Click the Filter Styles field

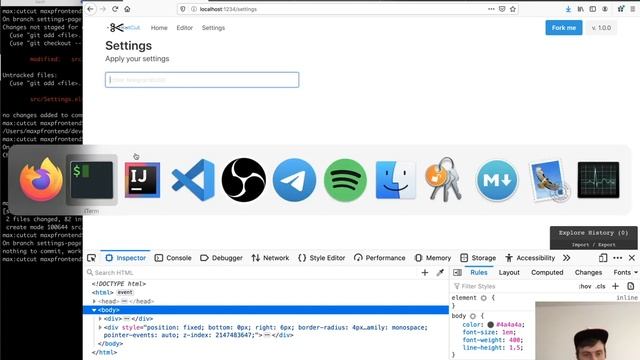point(514,286)
